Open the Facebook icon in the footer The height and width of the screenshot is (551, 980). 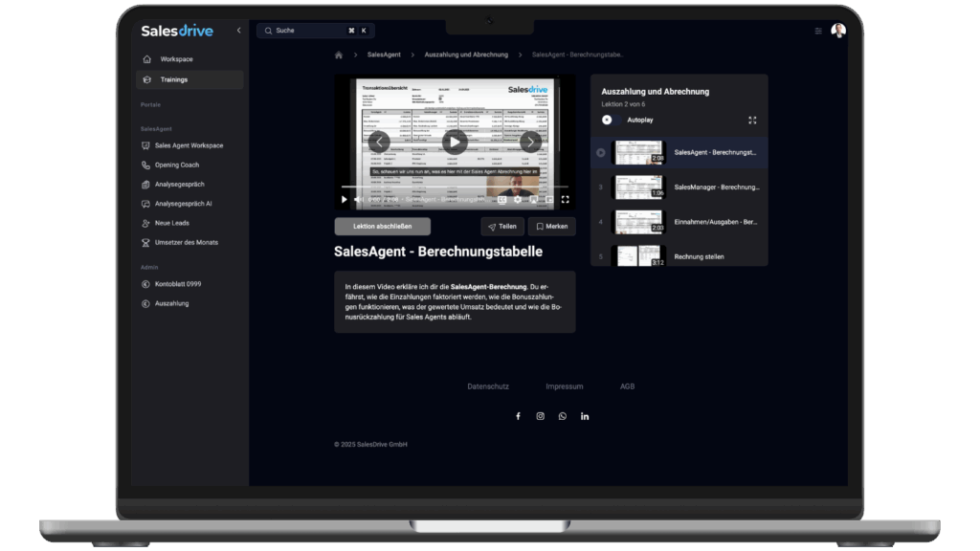click(x=518, y=416)
